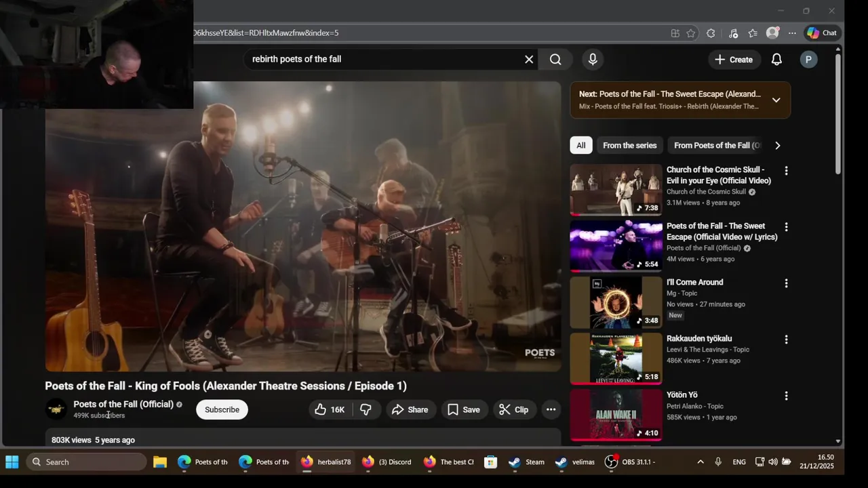This screenshot has width=868, height=488.
Task: Switch to Firefox 'herbalist78' taskbar window
Action: tap(326, 462)
